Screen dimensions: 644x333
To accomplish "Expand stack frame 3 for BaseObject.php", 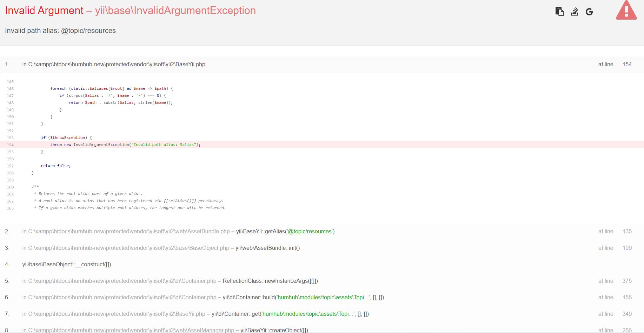I will (126, 248).
